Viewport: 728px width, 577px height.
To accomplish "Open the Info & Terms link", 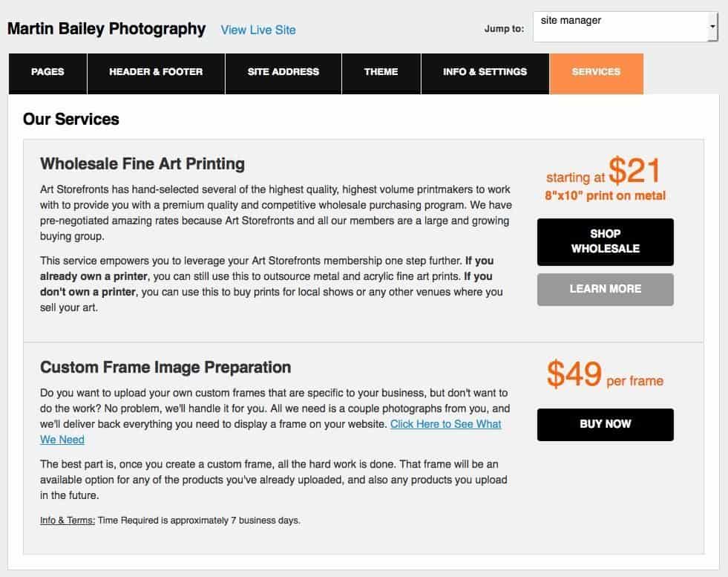I will [x=68, y=521].
